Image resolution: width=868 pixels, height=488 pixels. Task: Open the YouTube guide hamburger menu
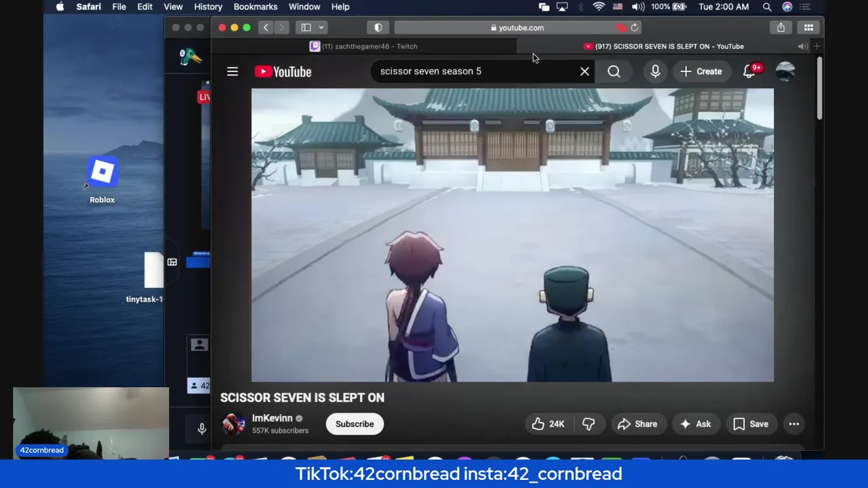(x=233, y=71)
